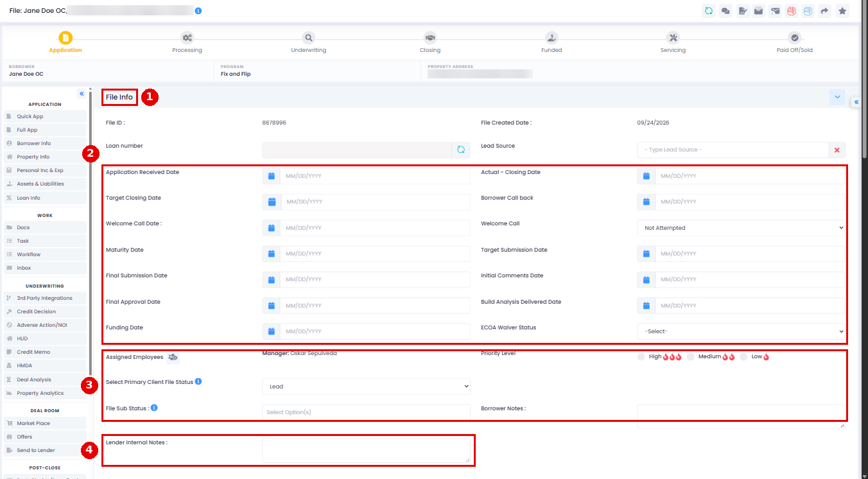Image resolution: width=868 pixels, height=479 pixels.
Task: Click the share arrow icon in the top toolbar
Action: (x=826, y=11)
